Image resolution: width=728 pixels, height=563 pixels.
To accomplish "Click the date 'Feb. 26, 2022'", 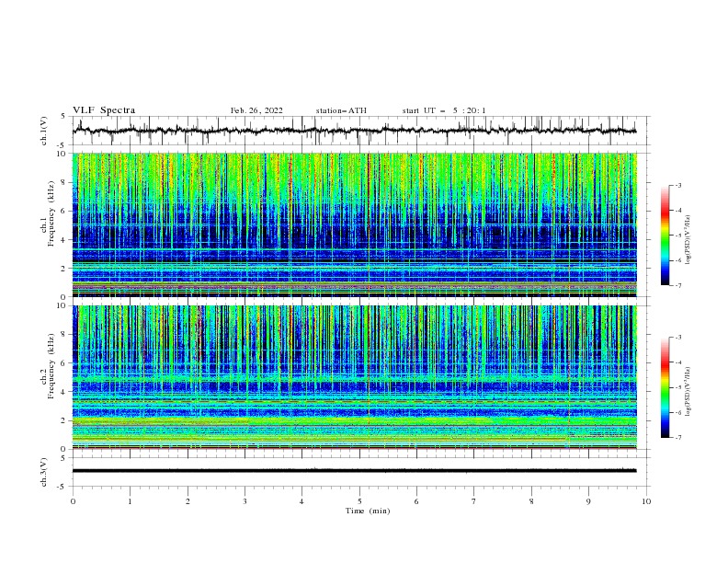I will pos(256,110).
